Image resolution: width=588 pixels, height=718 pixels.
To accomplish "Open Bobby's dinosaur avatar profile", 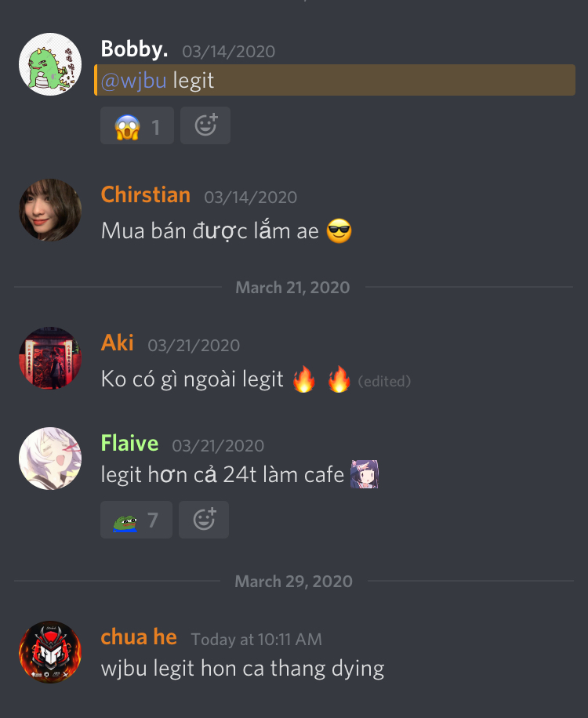I will (50, 64).
